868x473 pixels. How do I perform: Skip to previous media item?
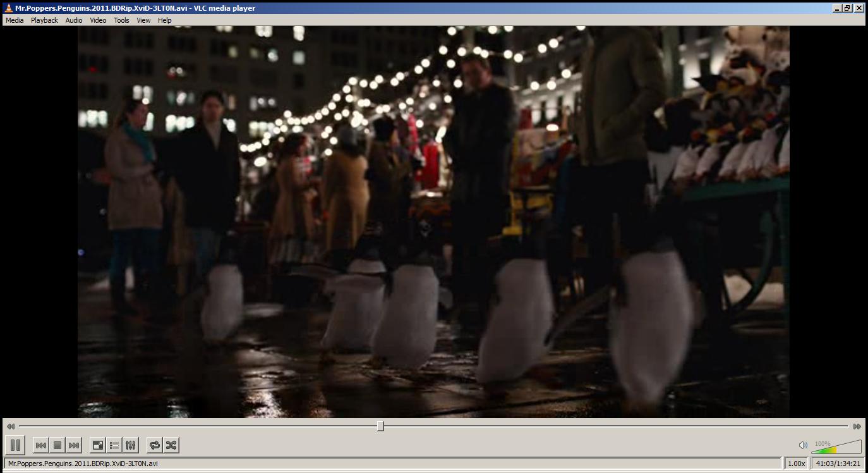click(40, 445)
